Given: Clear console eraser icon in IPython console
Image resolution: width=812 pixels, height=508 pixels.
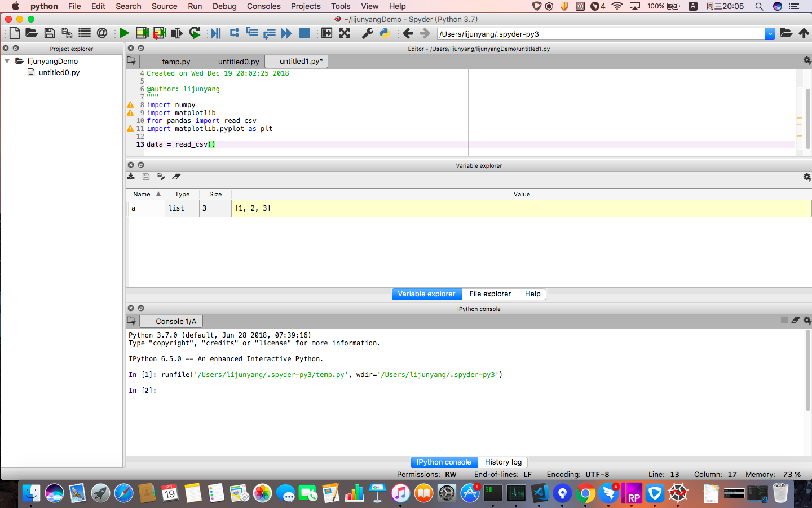Looking at the screenshot, I should pos(796,320).
